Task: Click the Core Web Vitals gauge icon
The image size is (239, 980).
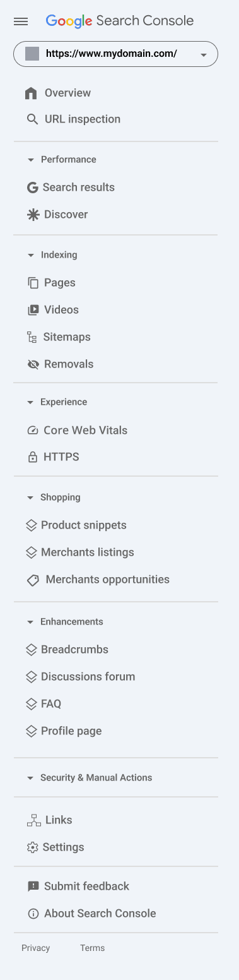Action: (x=33, y=431)
